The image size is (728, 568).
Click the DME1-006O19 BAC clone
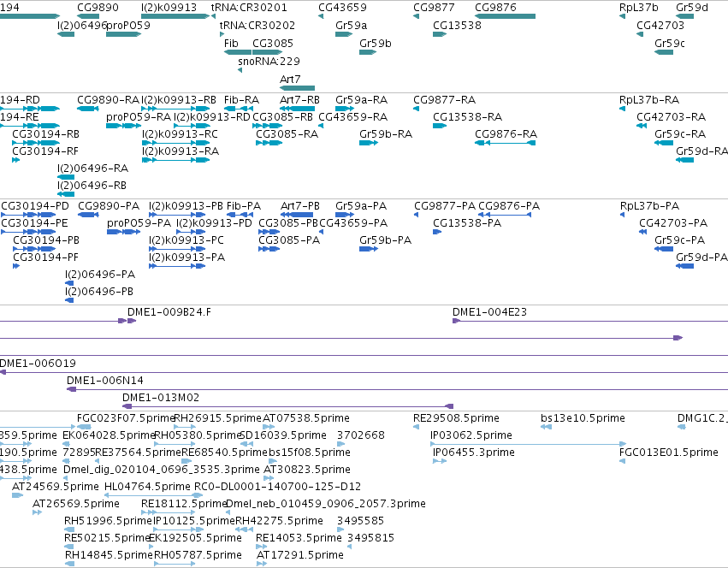pos(364,372)
